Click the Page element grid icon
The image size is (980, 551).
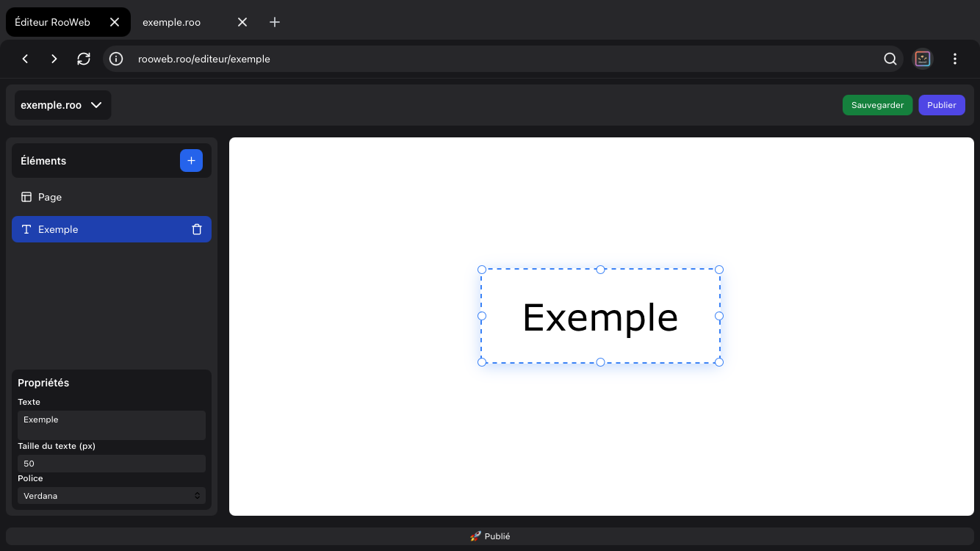(x=27, y=197)
